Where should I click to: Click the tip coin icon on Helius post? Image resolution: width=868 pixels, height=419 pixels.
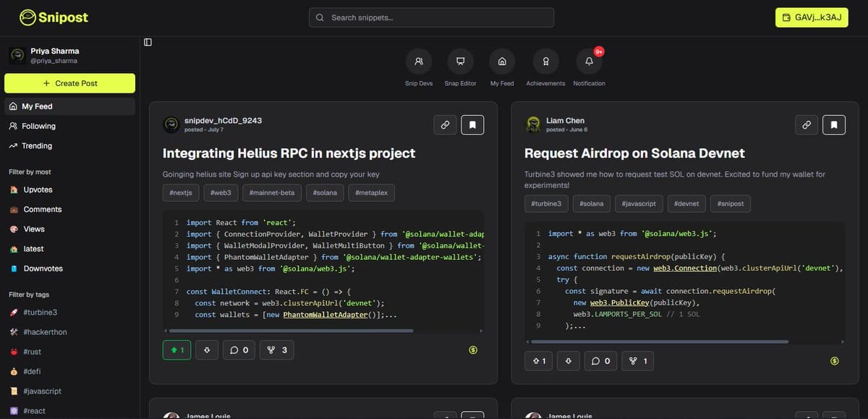pos(473,350)
